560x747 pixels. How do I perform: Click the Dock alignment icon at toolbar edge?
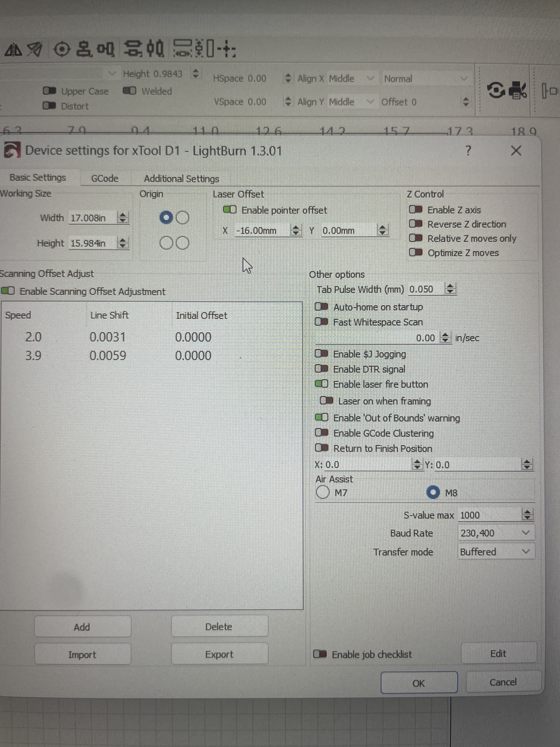click(550, 91)
